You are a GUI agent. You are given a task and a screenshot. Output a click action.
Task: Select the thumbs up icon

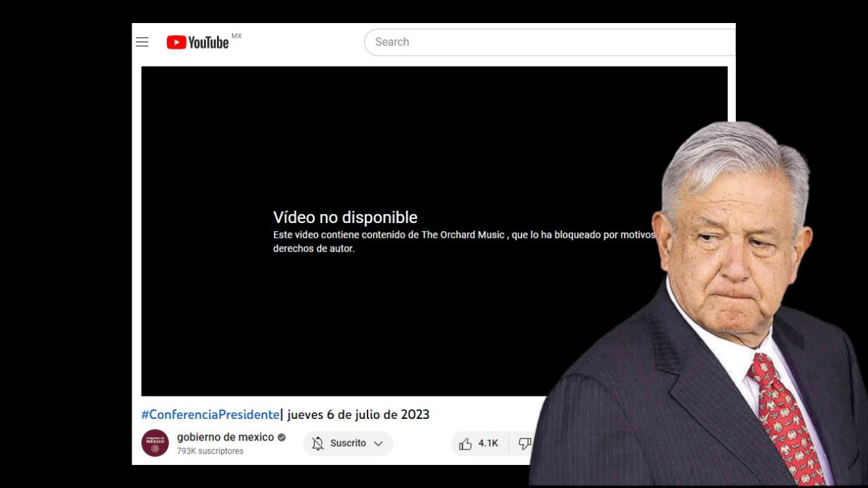(x=466, y=443)
